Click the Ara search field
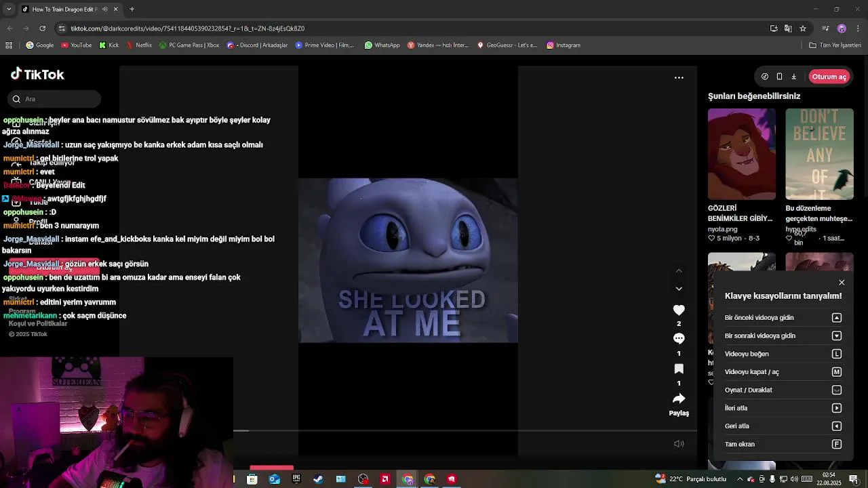This screenshot has width=868, height=488. click(x=56, y=99)
